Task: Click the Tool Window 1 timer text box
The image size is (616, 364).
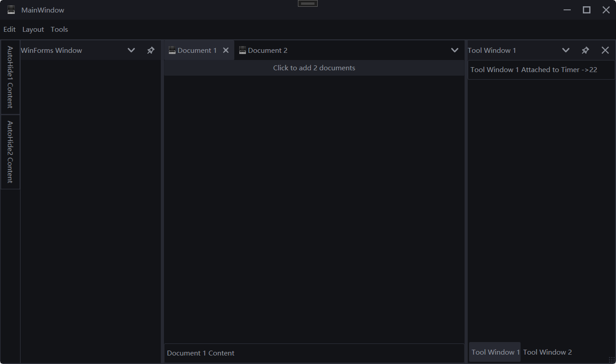Action: point(541,70)
